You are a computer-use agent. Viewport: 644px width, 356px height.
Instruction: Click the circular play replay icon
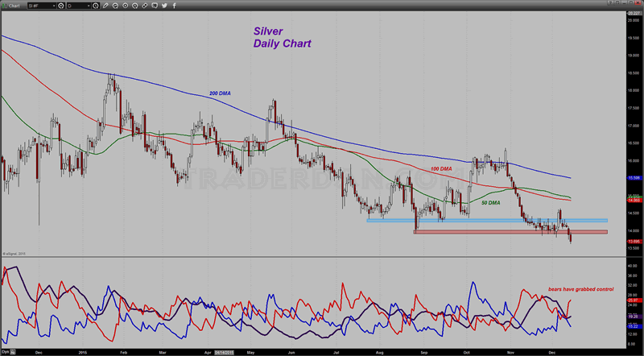126,6
